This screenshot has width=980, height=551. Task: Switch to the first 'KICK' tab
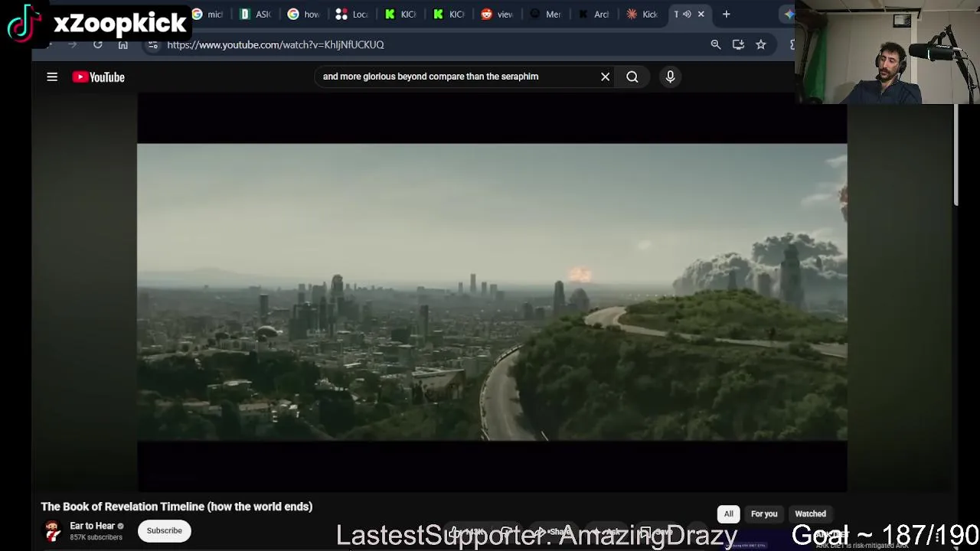pyautogui.click(x=403, y=14)
